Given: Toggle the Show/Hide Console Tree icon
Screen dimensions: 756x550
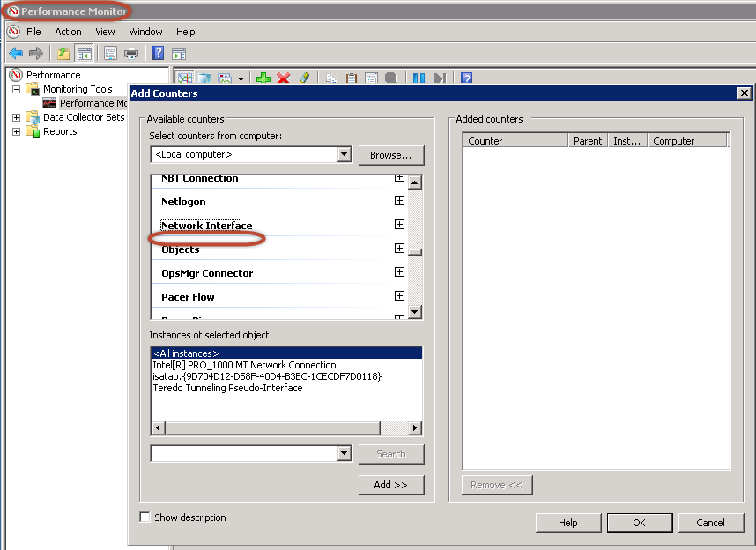Looking at the screenshot, I should coord(84,53).
